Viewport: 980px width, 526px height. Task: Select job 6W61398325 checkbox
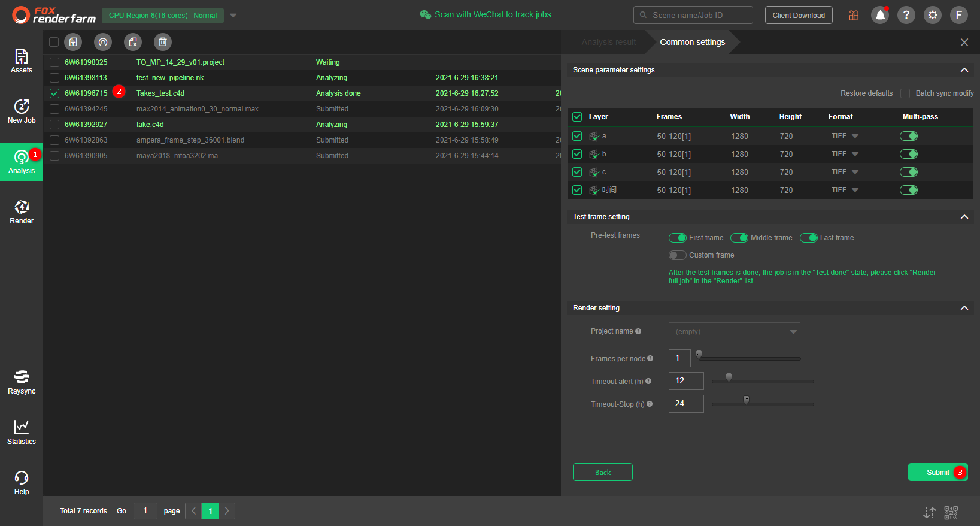point(54,62)
